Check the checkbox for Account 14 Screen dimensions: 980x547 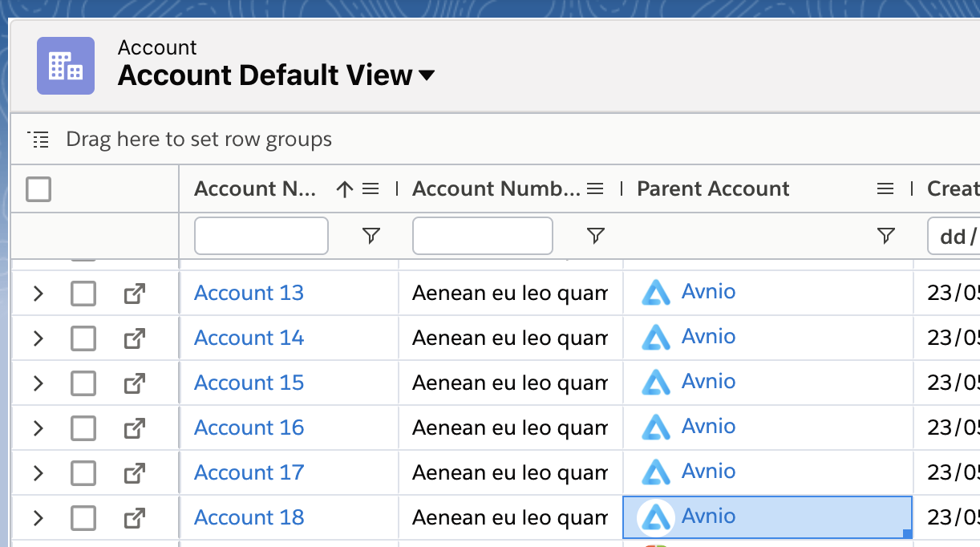coord(83,338)
